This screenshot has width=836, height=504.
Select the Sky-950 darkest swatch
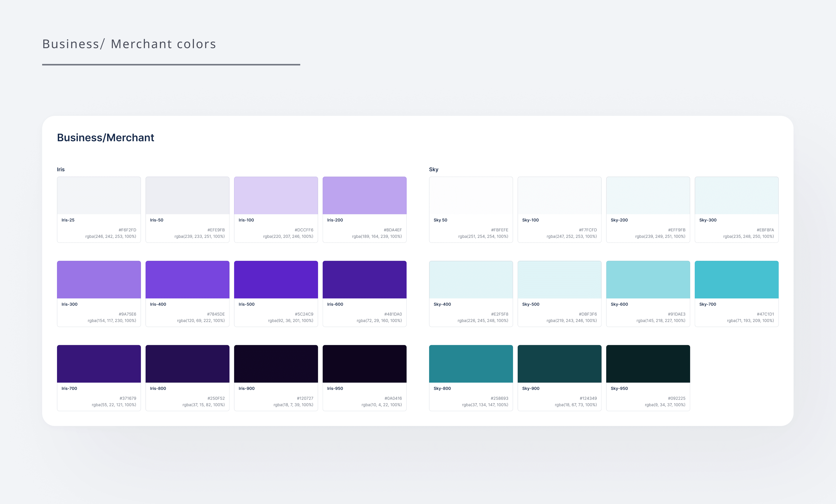click(x=648, y=364)
